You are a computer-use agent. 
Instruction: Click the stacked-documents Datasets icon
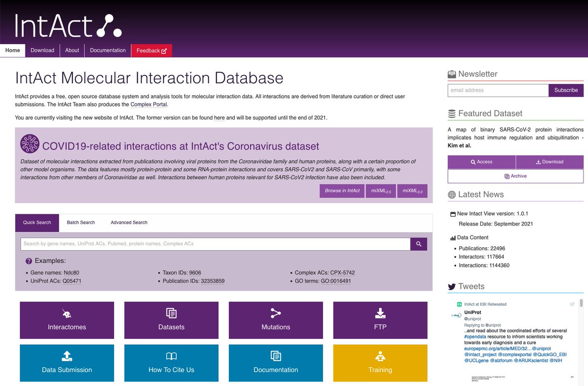(171, 313)
